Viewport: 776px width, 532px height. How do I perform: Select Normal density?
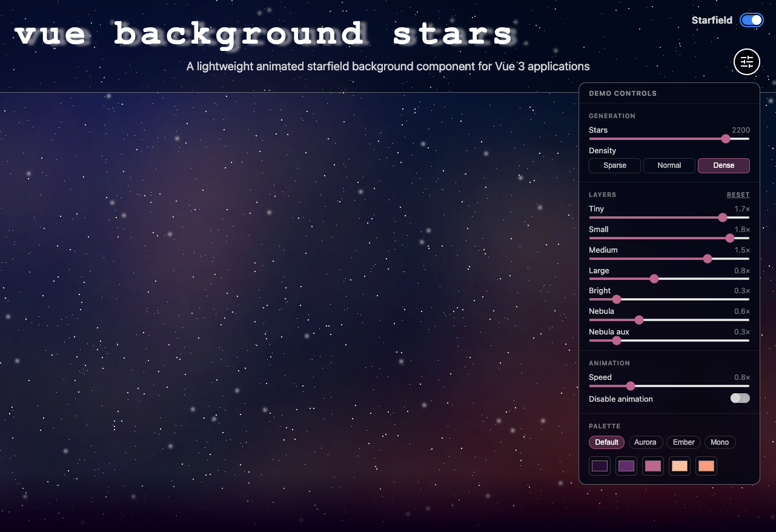[669, 165]
